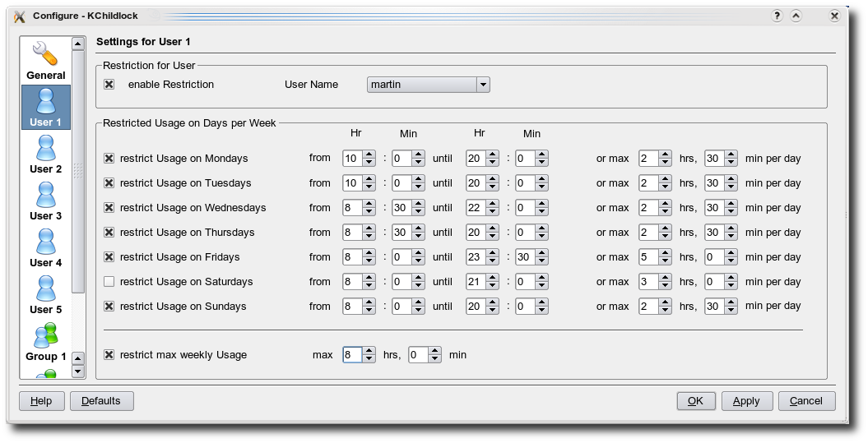The width and height of the screenshot is (868, 443).
Task: Confirm settings with the OK button
Action: [x=695, y=401]
